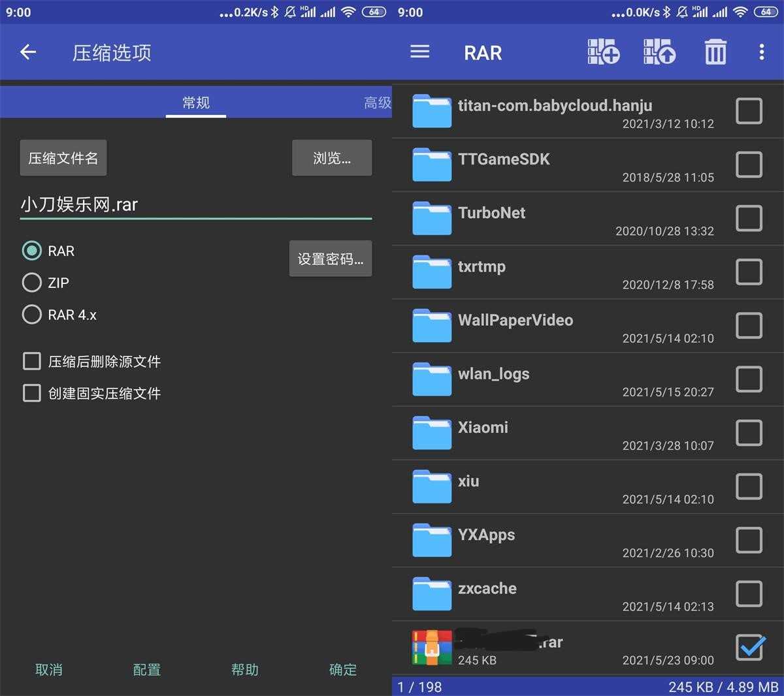Check the txrtmp folder checkbox
The width and height of the screenshot is (784, 696).
coord(749,272)
